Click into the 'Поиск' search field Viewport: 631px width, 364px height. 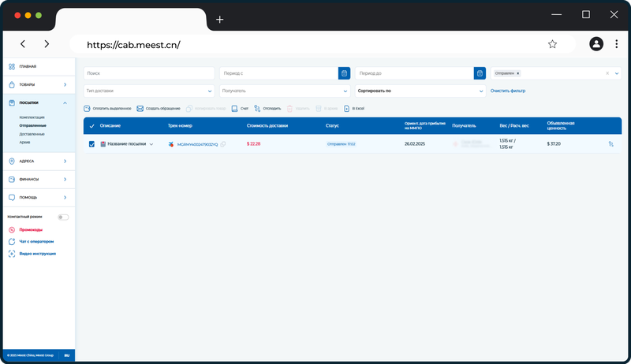pos(149,73)
